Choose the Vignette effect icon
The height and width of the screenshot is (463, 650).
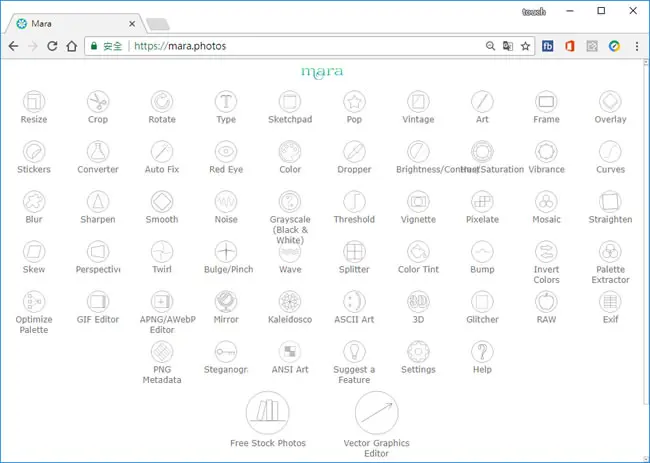click(418, 201)
